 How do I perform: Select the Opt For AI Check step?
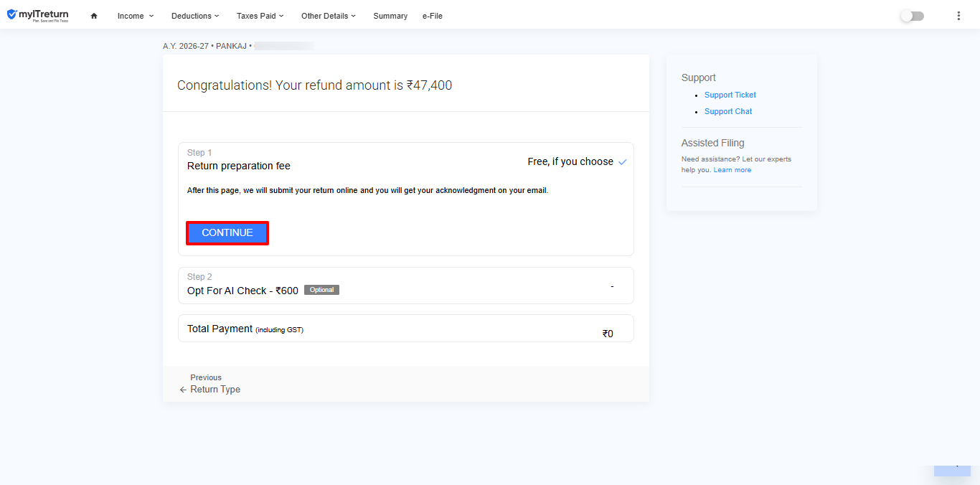tap(406, 286)
